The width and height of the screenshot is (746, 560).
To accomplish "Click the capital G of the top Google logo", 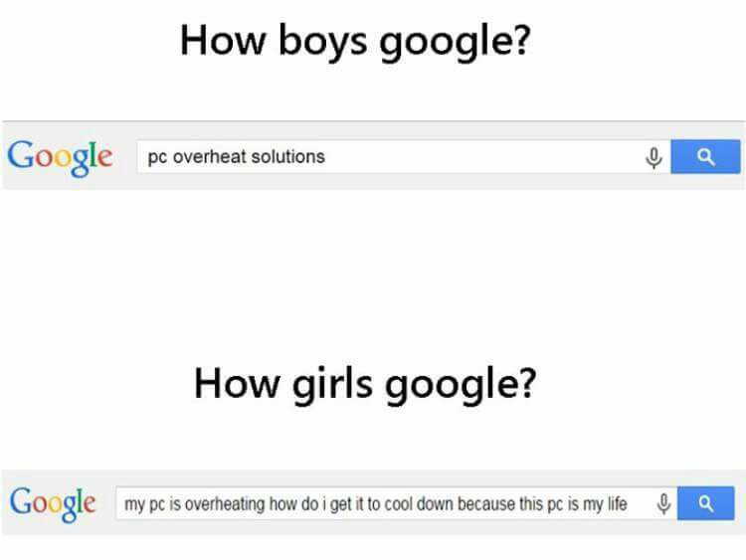I will point(21,154).
